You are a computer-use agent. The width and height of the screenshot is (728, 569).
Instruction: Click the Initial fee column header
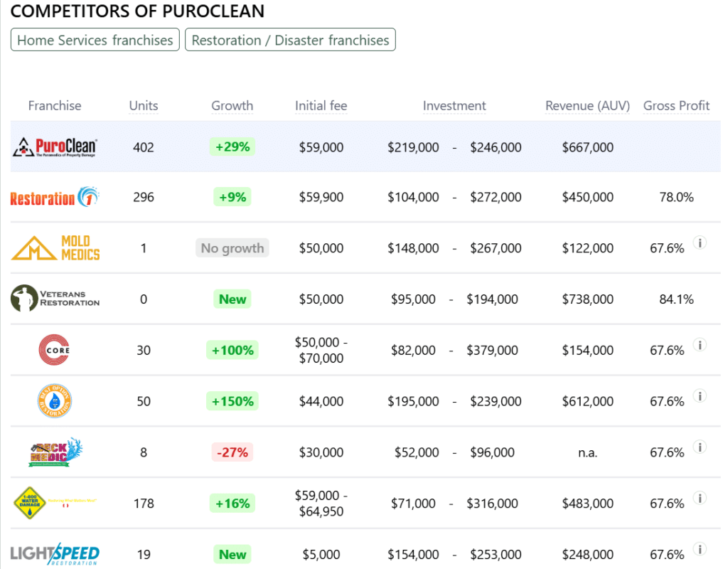pyautogui.click(x=321, y=106)
